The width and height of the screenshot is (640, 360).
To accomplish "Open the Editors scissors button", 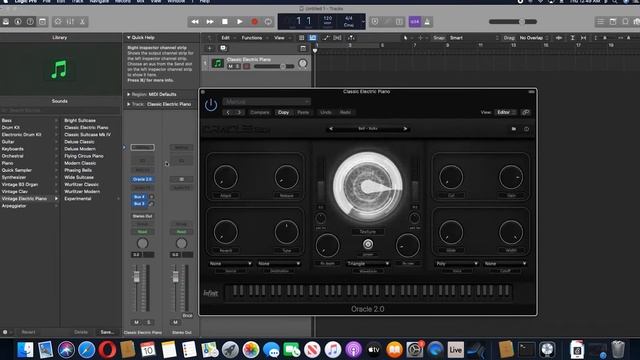I will [x=82, y=22].
